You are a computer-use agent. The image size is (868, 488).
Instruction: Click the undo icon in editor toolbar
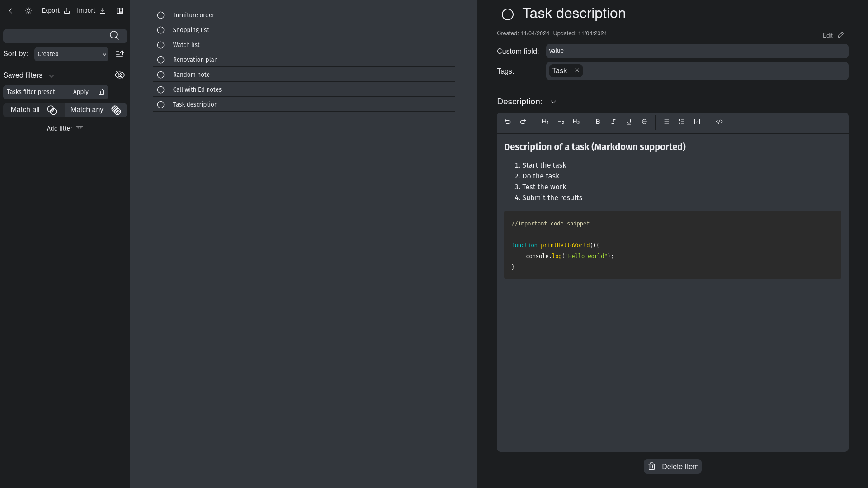click(508, 122)
